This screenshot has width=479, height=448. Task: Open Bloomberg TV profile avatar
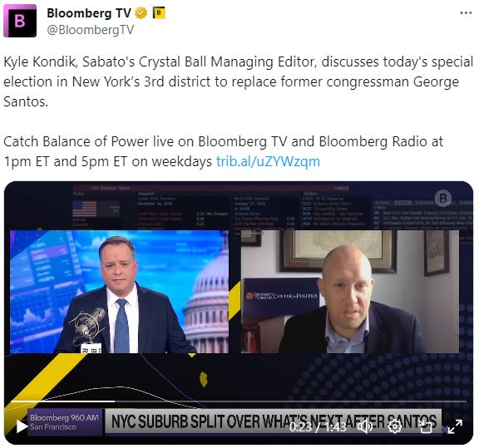point(20,21)
